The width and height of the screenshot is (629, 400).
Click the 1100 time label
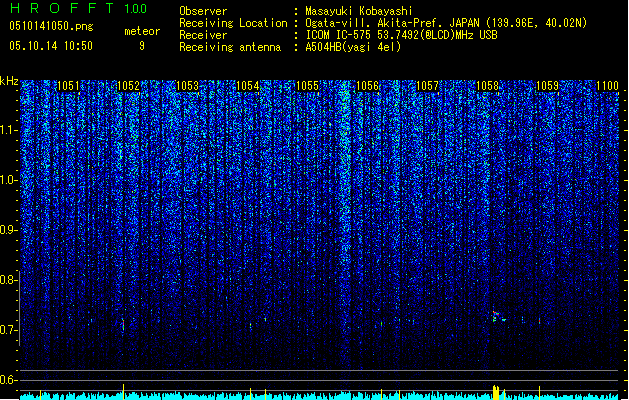point(607,85)
